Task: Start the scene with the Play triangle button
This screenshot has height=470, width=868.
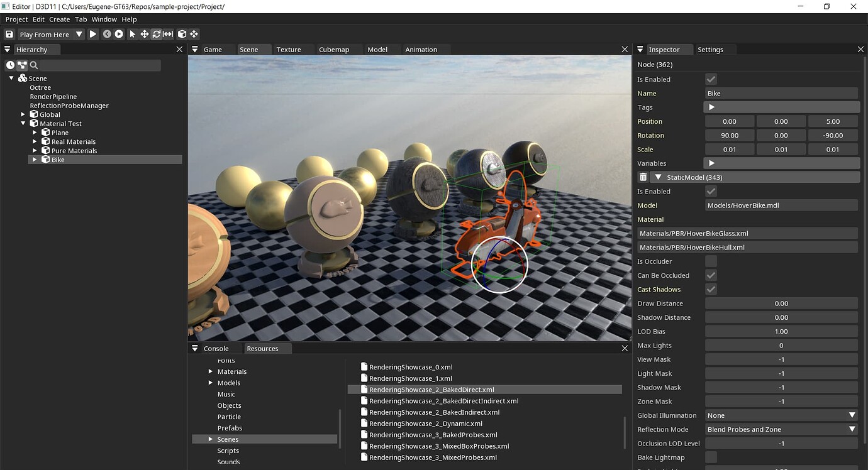Action: 93,35
